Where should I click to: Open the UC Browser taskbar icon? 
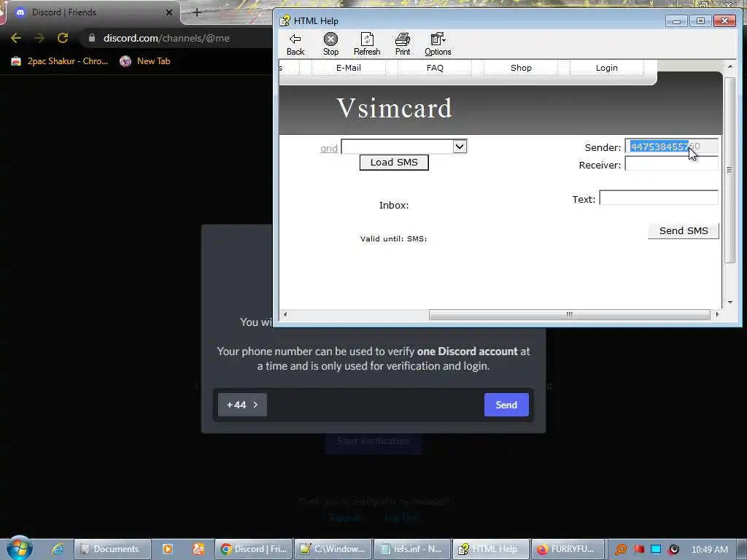198,549
